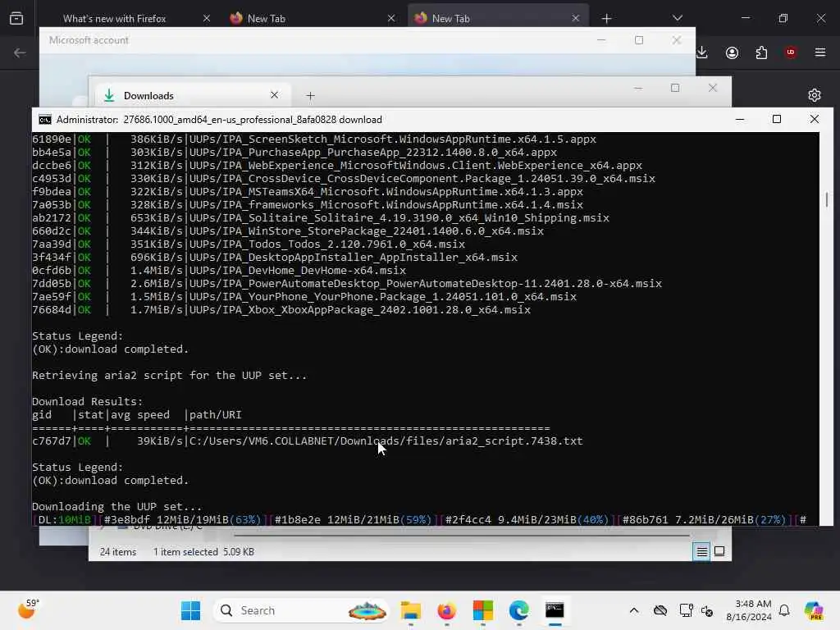Maximize the Administrator command prompt window
840x630 pixels.
coord(777,120)
